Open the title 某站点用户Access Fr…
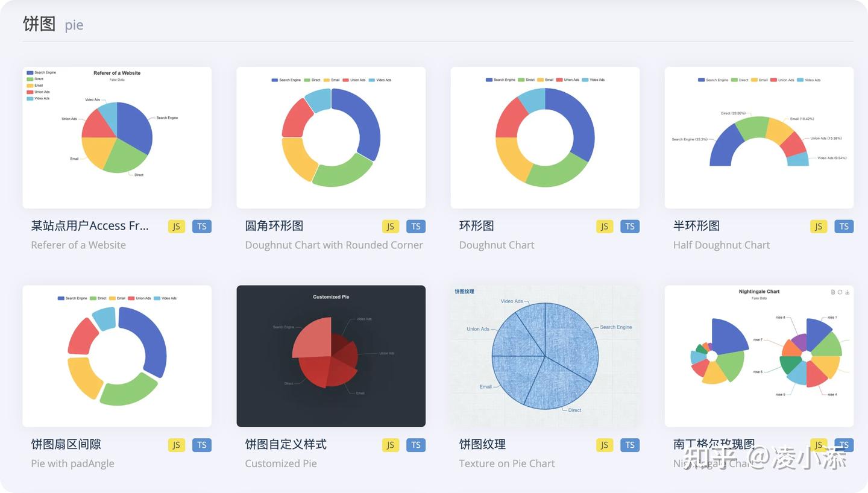Screen dimensions: 868x493 pos(90,226)
